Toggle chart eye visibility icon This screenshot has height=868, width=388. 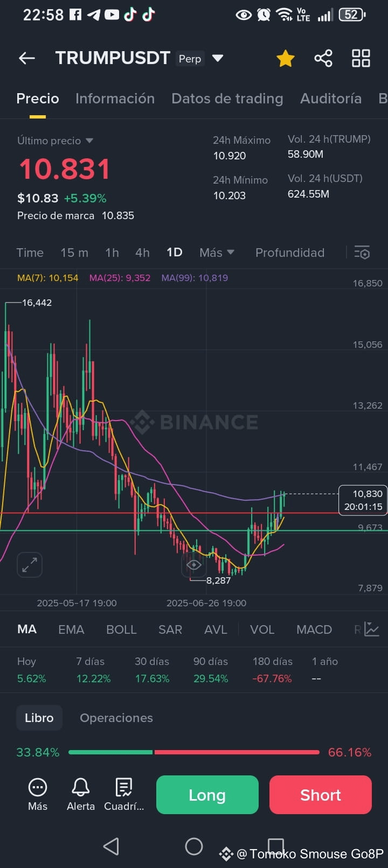coord(194,565)
